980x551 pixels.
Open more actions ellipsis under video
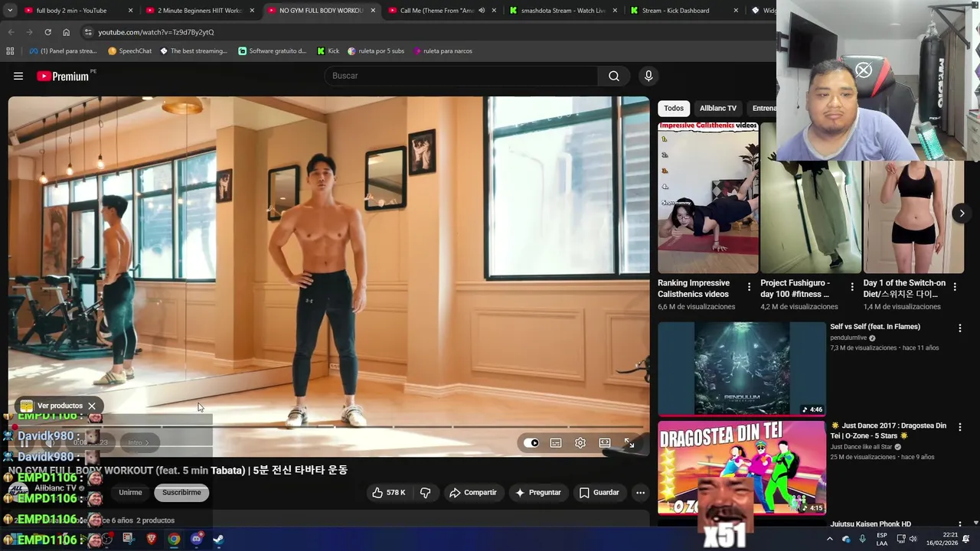pos(641,492)
